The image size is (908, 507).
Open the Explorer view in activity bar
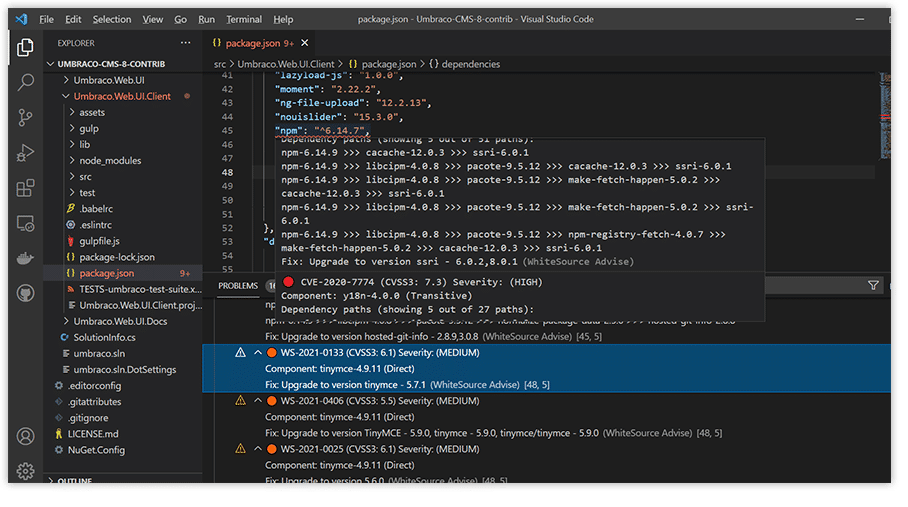point(25,47)
